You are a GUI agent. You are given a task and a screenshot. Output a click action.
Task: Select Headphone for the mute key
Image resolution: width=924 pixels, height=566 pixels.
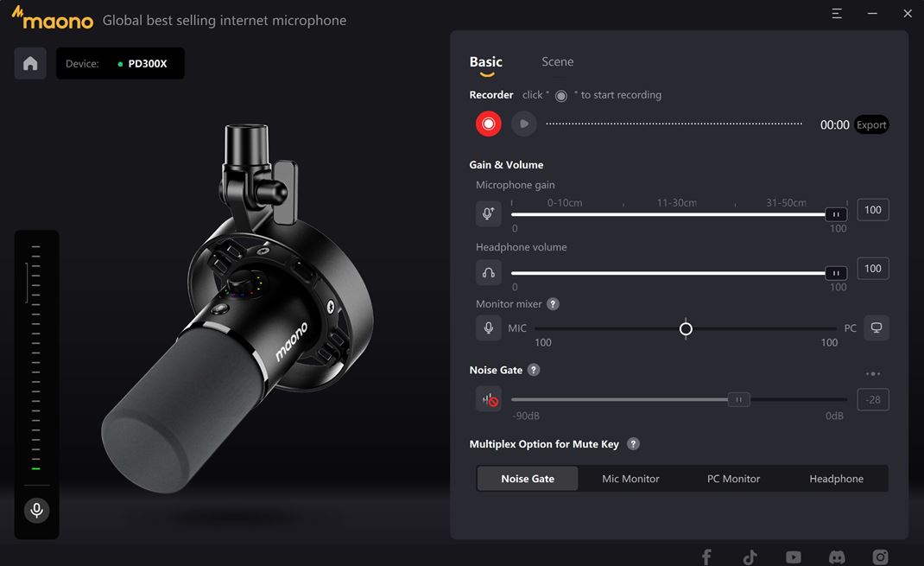(836, 479)
